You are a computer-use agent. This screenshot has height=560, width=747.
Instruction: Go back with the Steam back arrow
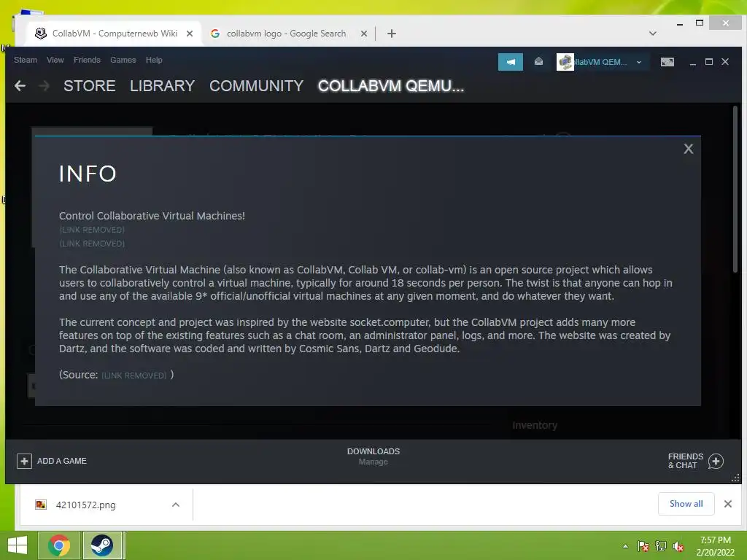pos(20,86)
